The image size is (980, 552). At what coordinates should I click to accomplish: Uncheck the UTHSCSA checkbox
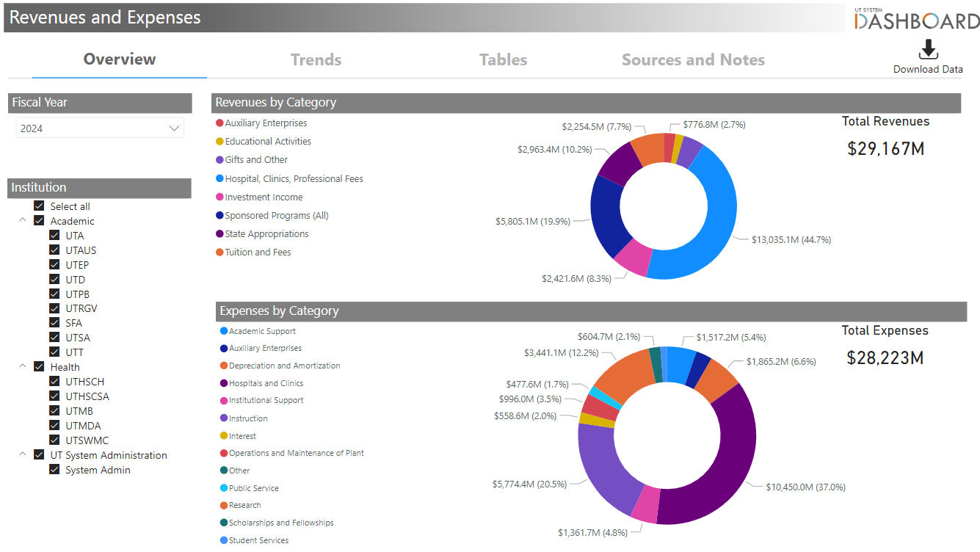(54, 396)
